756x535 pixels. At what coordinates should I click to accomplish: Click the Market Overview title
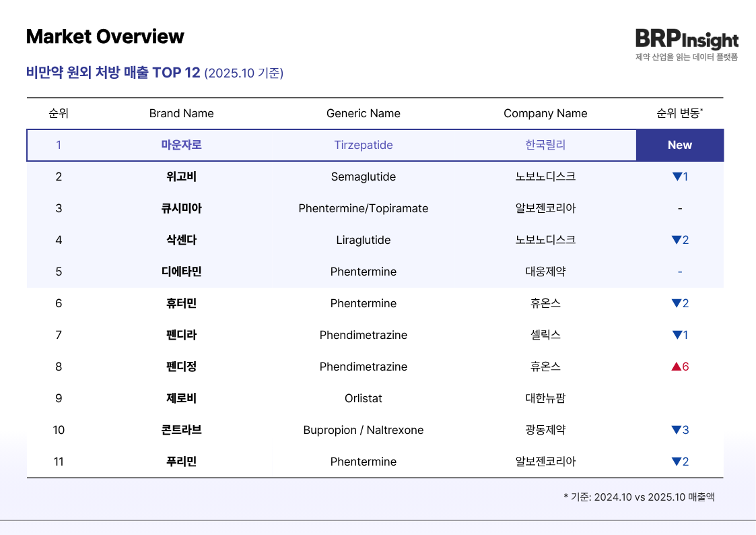click(x=105, y=36)
